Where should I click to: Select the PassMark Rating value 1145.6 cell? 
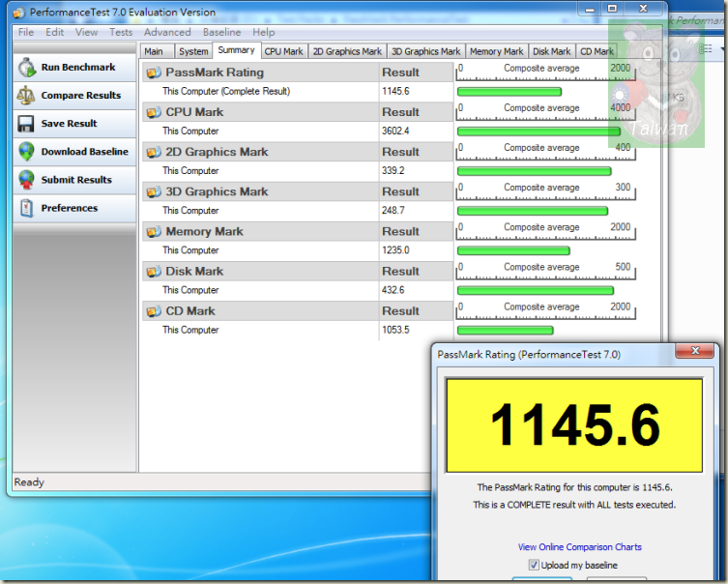395,92
